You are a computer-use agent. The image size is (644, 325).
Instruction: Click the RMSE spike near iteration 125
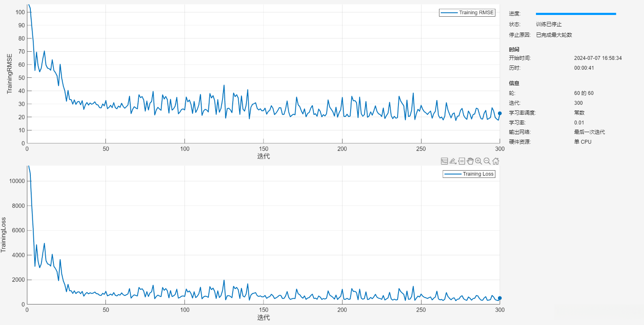[224, 85]
